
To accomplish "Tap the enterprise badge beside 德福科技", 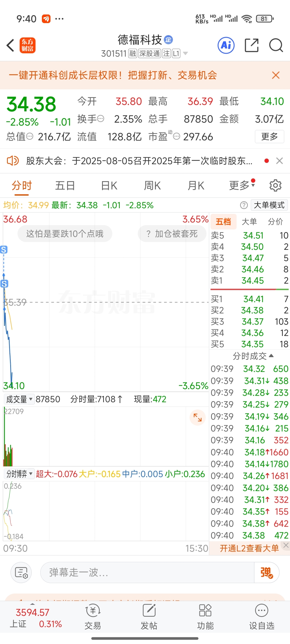I will [x=168, y=40].
